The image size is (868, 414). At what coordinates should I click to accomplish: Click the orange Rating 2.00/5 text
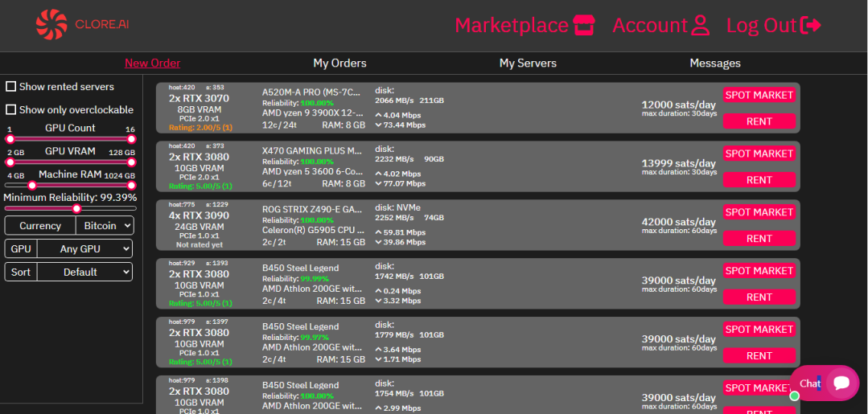(200, 128)
